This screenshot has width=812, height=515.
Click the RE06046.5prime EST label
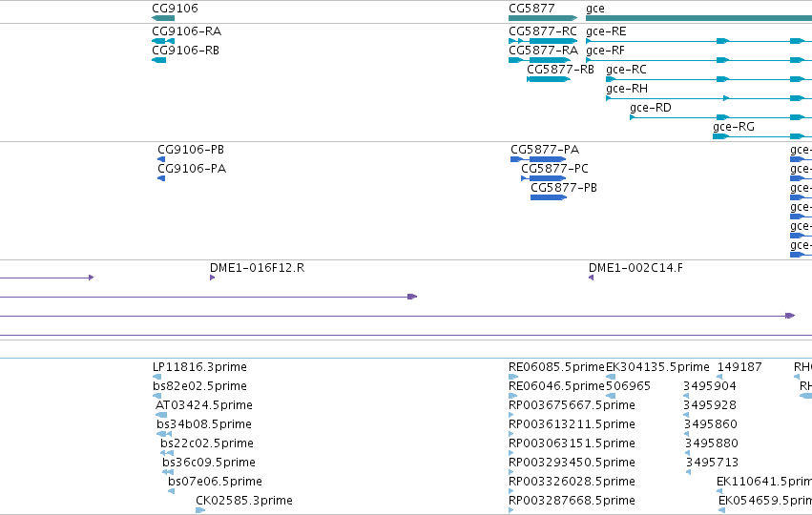pos(556,386)
